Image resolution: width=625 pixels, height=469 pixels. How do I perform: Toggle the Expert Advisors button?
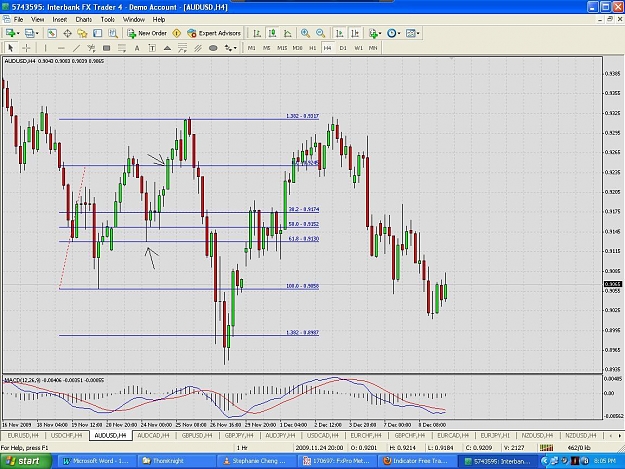pyautogui.click(x=214, y=33)
